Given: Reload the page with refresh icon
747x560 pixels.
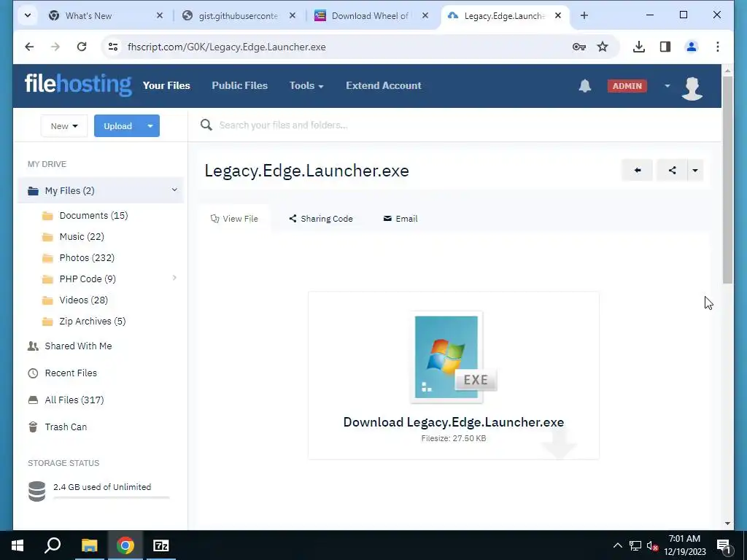Looking at the screenshot, I should [x=82, y=47].
